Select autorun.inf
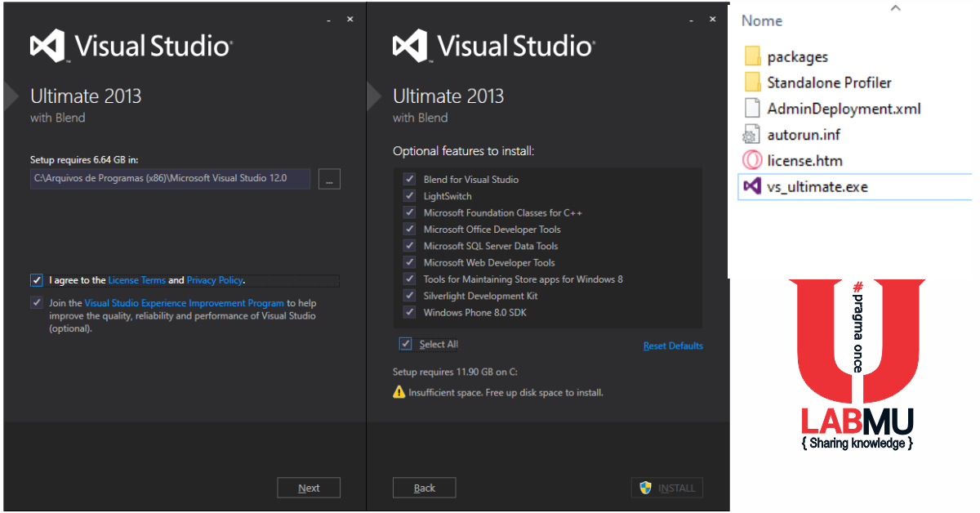 tap(804, 134)
